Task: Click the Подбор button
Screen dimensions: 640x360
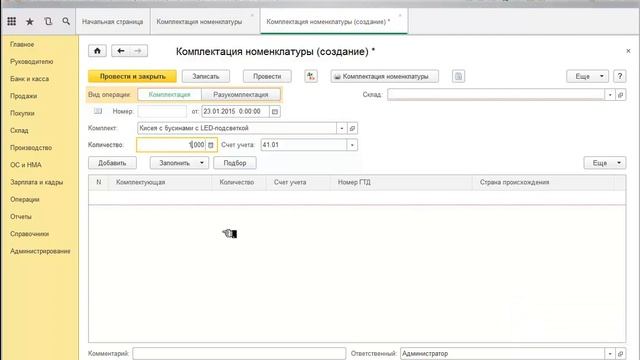Action: coord(235,163)
